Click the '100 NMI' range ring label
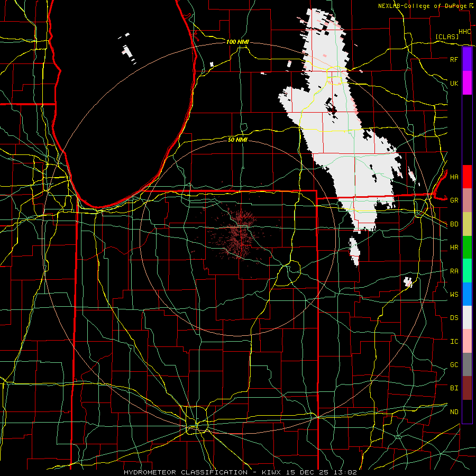Image resolution: width=476 pixels, height=476 pixels. coord(237,42)
